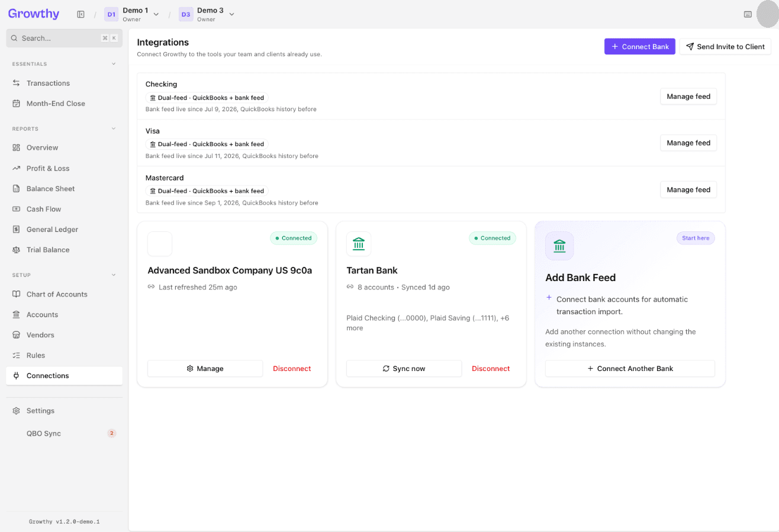This screenshot has height=532, width=779.
Task: Click QBO Sync notification badge 2
Action: 111,434
